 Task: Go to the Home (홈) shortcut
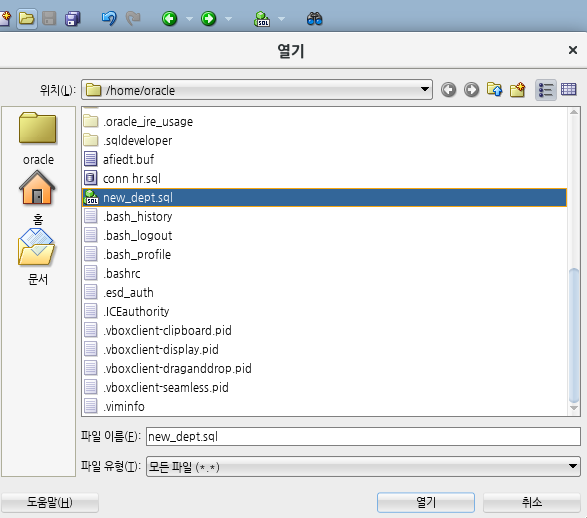37,197
